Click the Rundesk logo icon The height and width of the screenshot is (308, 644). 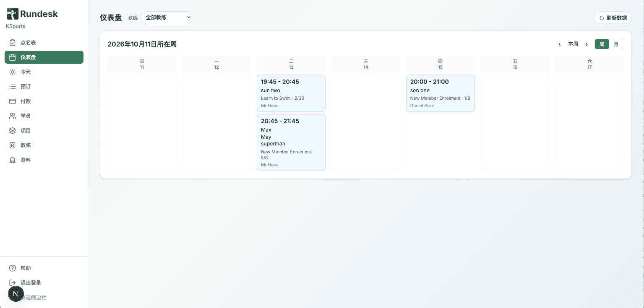pyautogui.click(x=13, y=14)
